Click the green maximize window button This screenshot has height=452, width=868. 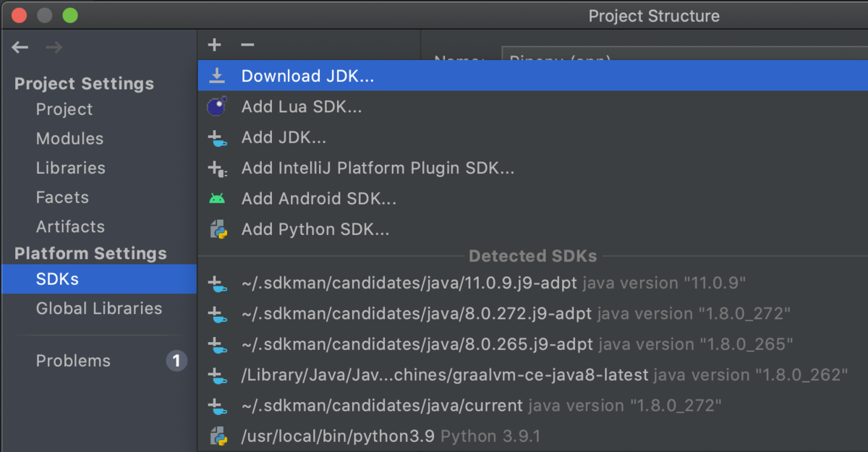tap(69, 15)
